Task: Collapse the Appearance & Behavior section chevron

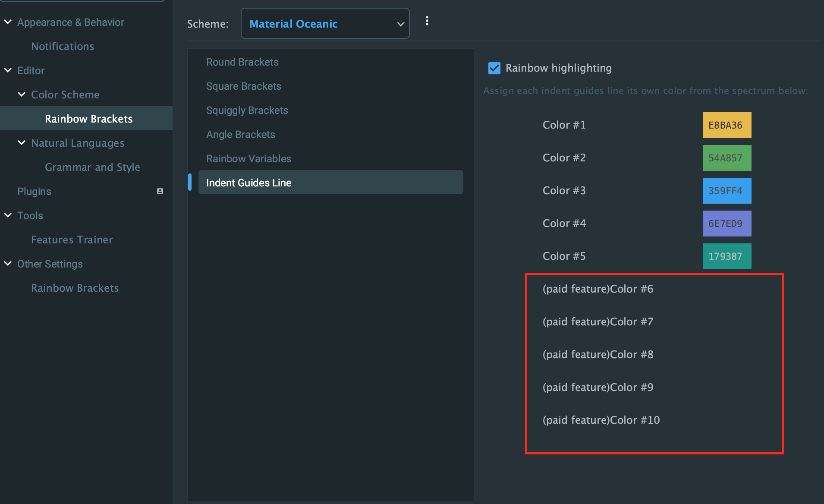Action: pos(7,22)
